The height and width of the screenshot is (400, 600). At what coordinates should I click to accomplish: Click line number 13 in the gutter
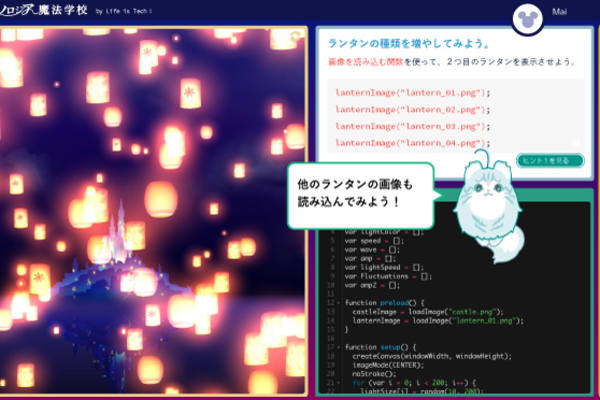click(x=331, y=312)
